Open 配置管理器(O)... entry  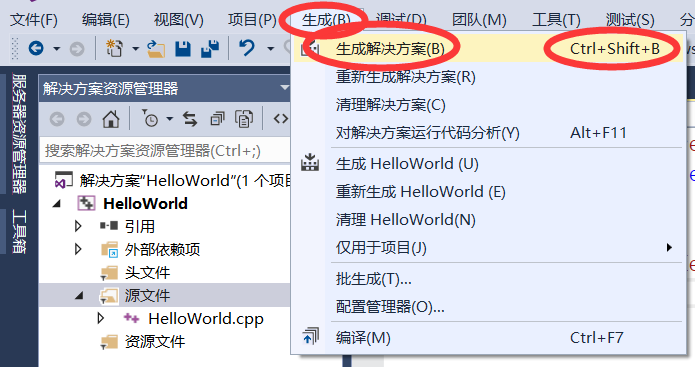[x=488, y=306]
